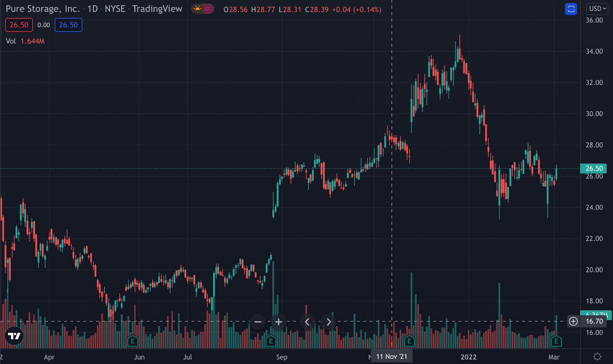
Task: Click the close value C28.39
Action: pos(317,10)
